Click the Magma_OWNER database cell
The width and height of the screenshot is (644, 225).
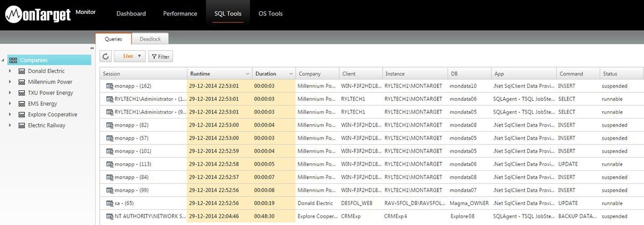point(469,203)
